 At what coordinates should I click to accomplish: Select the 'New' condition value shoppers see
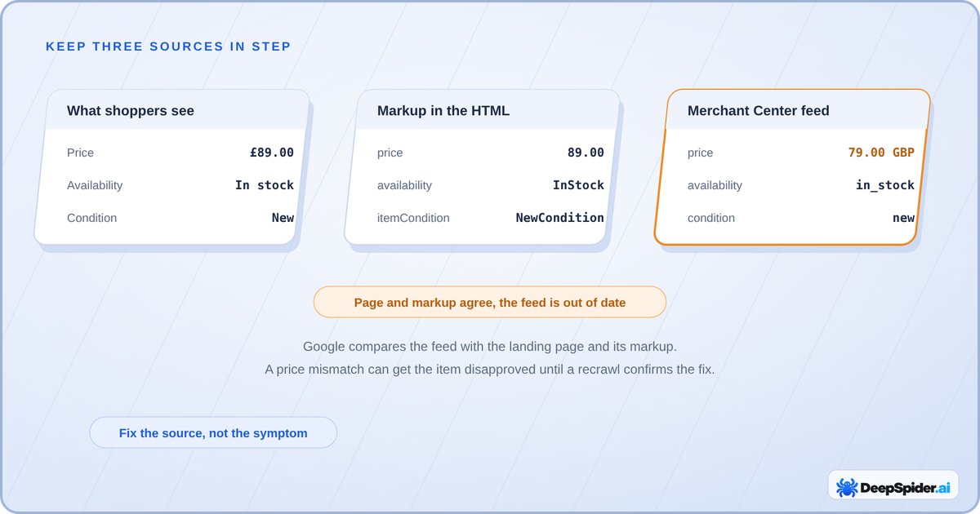283,218
